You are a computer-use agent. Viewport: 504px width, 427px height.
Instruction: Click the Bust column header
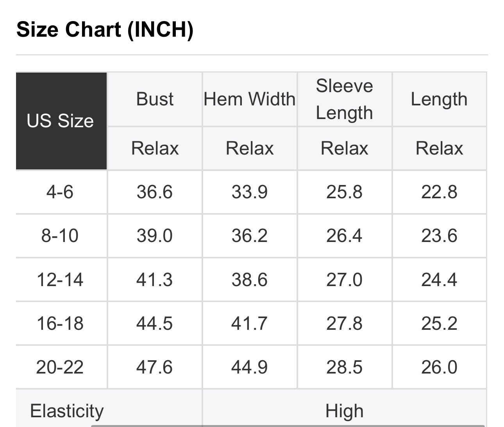tap(155, 99)
